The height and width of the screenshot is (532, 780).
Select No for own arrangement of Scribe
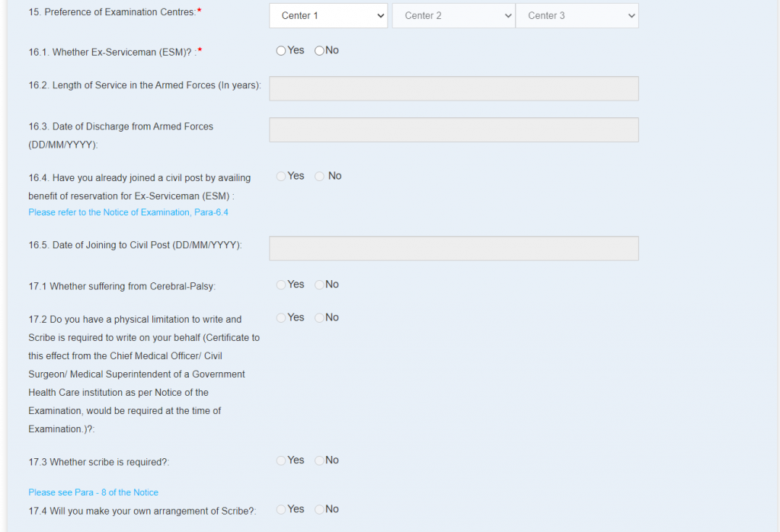[319, 509]
